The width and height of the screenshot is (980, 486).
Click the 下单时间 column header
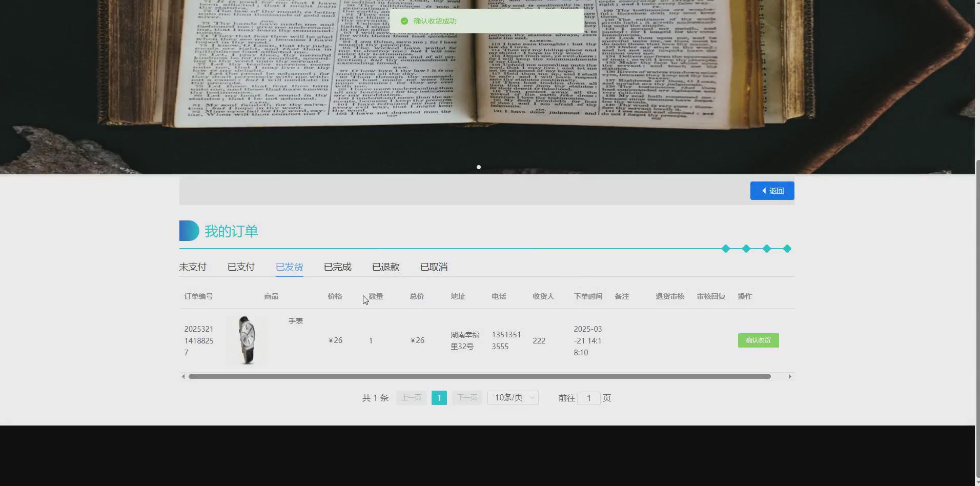588,296
